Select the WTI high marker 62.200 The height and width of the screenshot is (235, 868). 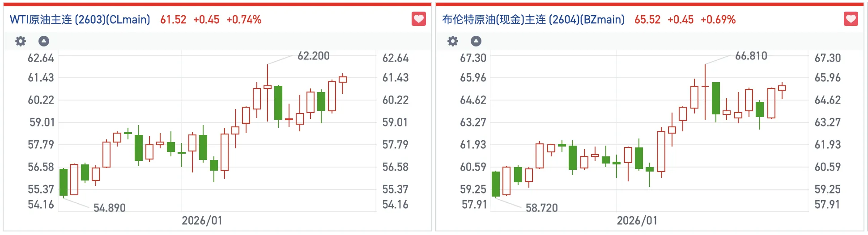pyautogui.click(x=314, y=56)
